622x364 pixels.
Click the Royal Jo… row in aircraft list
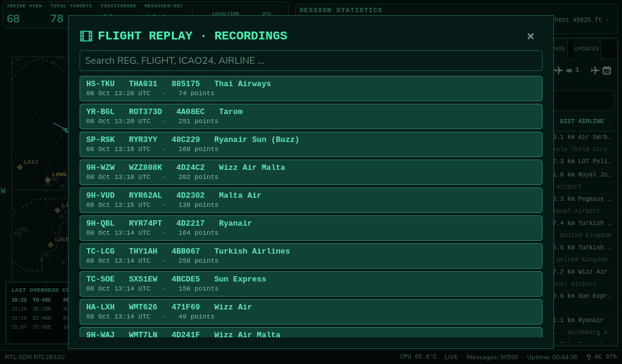coord(583,174)
